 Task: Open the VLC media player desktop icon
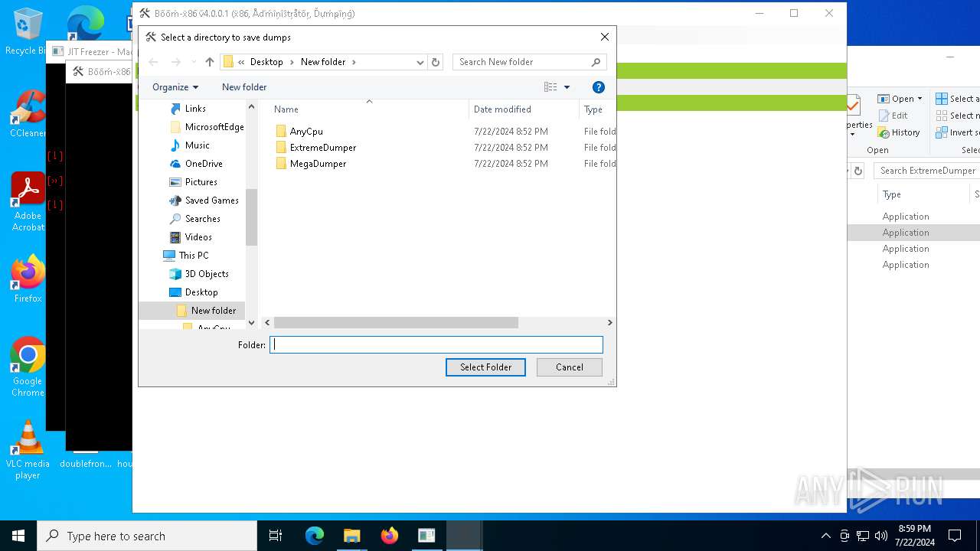28,449
